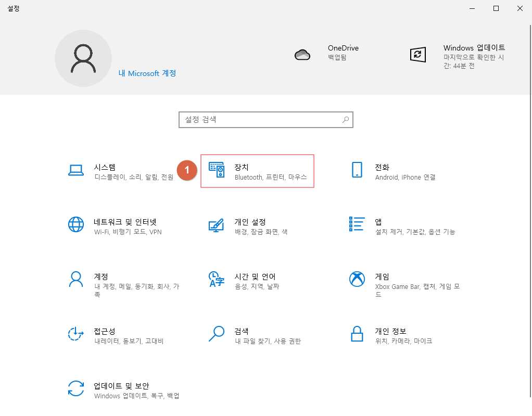This screenshot has width=532, height=416.
Task: Click Windows 업데이트, 복구, 백업 description
Action: tap(137, 396)
